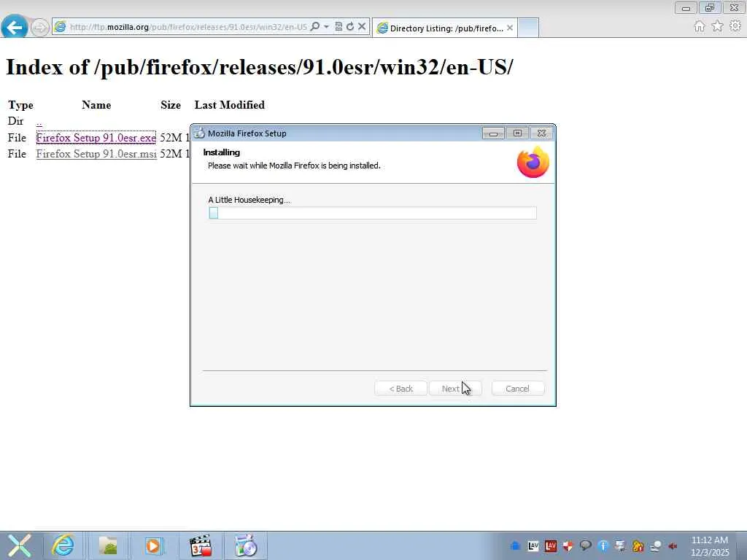
Task: Click the Cancel button in Firefox Setup
Action: click(517, 389)
